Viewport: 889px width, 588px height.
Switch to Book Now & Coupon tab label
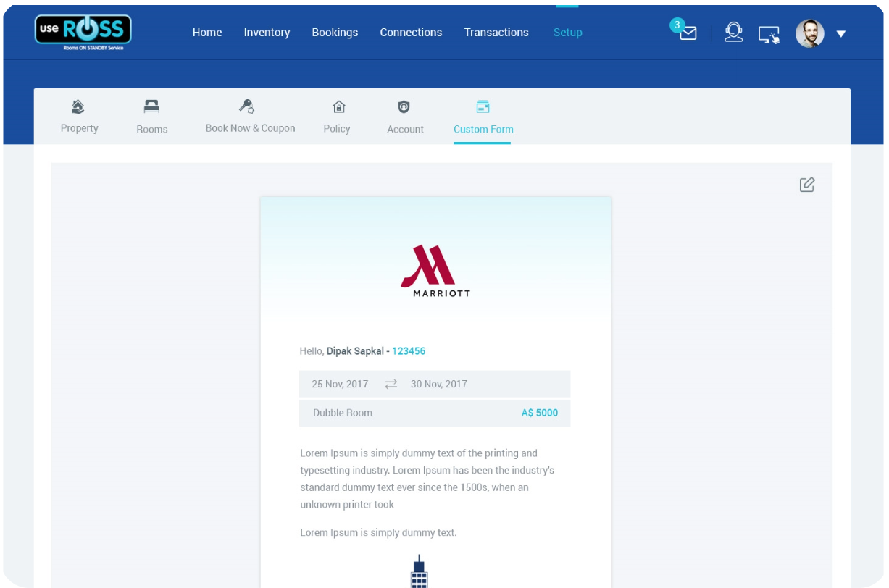tap(250, 128)
